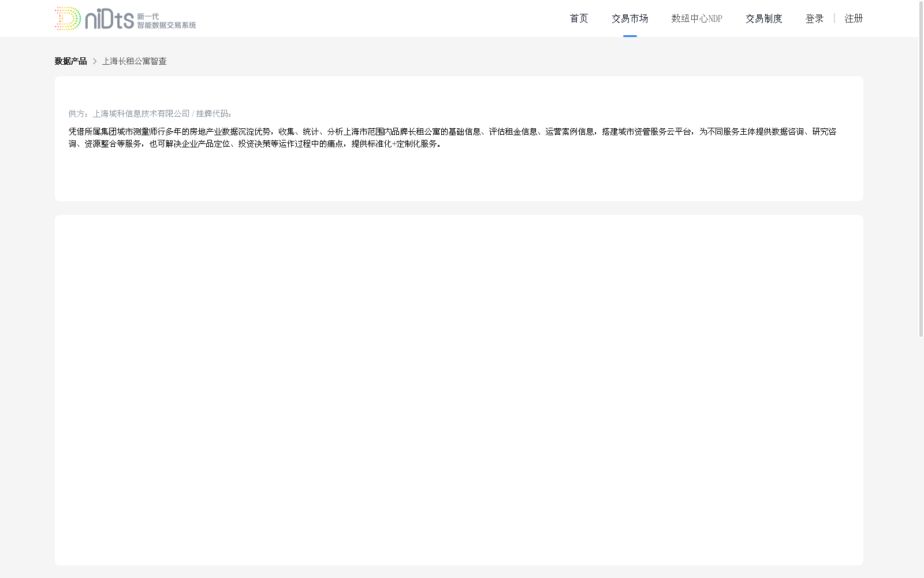Click the 挂牌代码 label
The image size is (924, 578).
pos(214,114)
